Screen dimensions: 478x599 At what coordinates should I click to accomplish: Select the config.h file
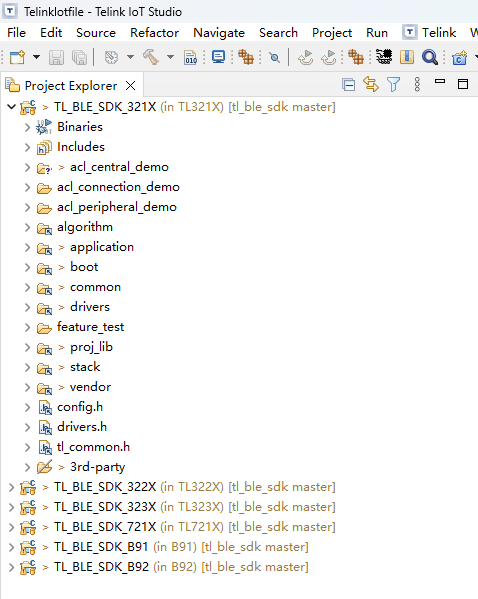(80, 407)
